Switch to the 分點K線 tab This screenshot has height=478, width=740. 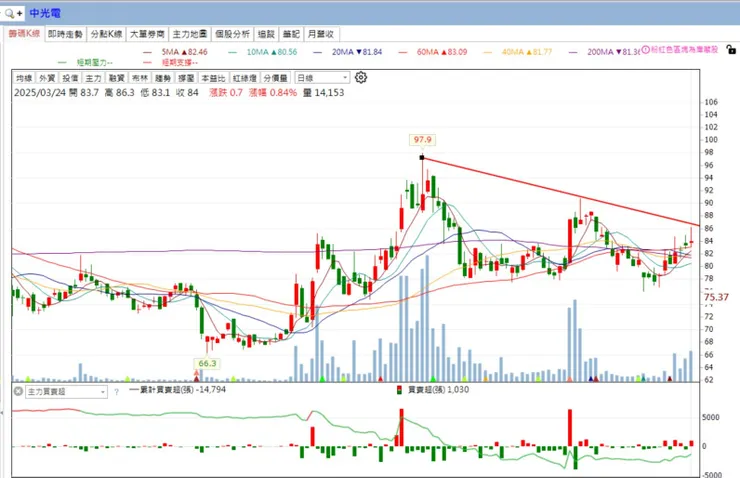[106, 34]
